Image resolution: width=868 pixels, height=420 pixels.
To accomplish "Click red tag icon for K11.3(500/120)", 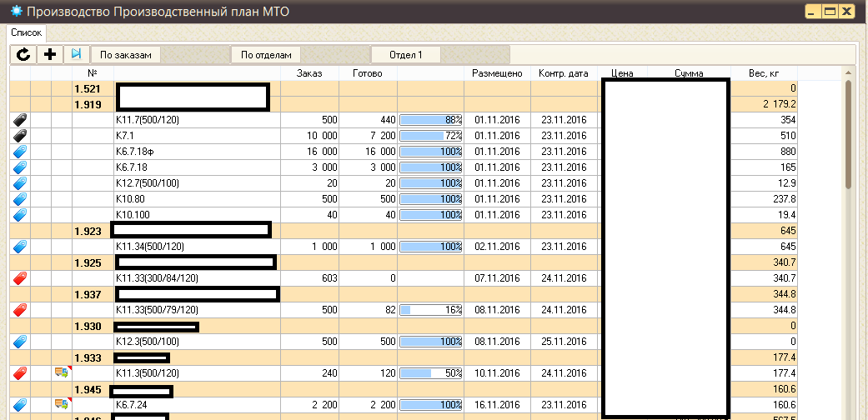I will pyautogui.click(x=21, y=373).
